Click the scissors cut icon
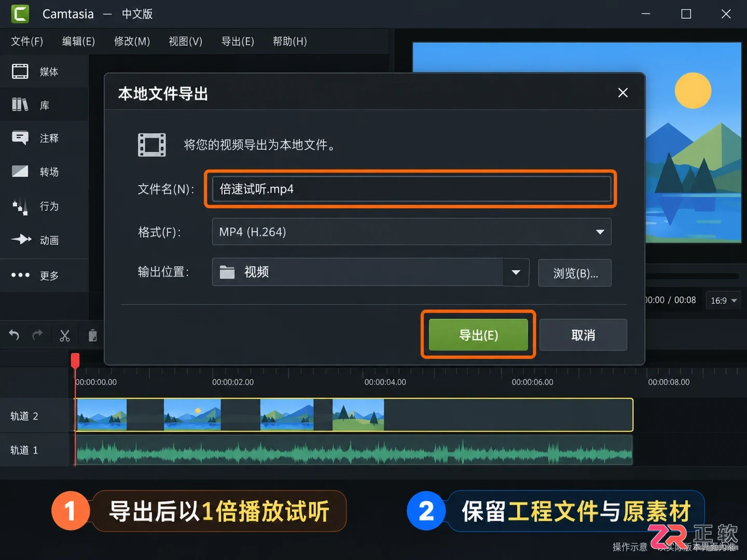 (x=64, y=336)
